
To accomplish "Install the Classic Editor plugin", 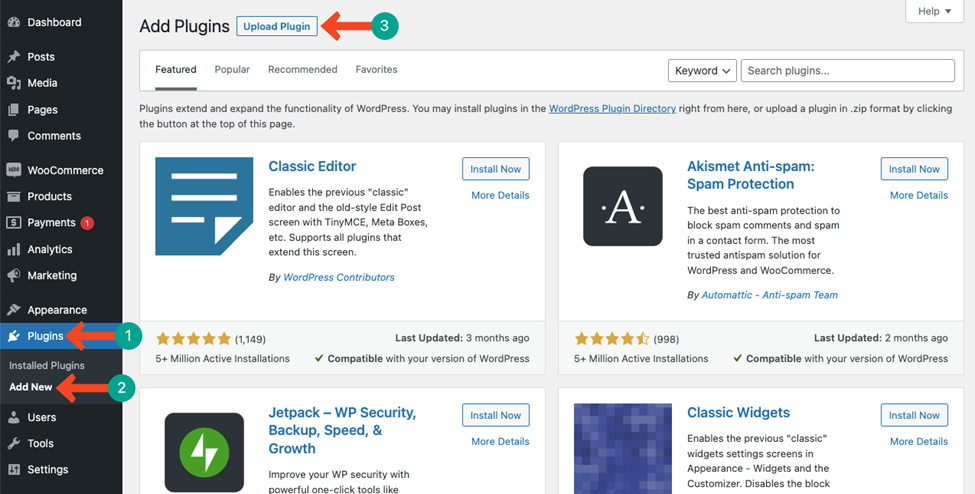I will [x=496, y=169].
